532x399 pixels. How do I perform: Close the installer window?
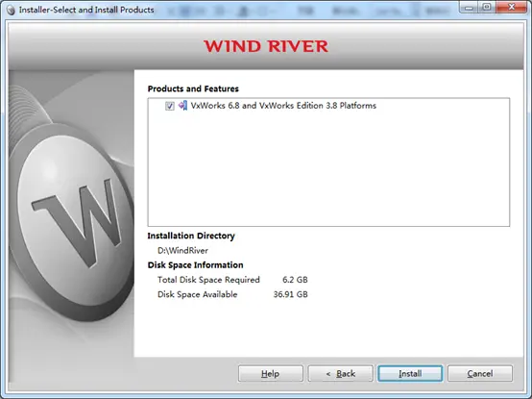point(511,8)
